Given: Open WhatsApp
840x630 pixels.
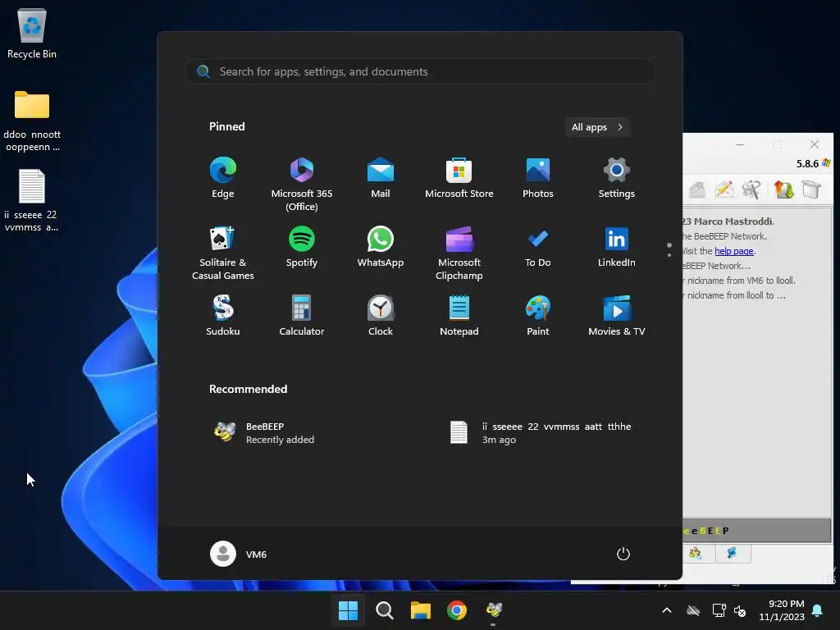Looking at the screenshot, I should click(381, 248).
